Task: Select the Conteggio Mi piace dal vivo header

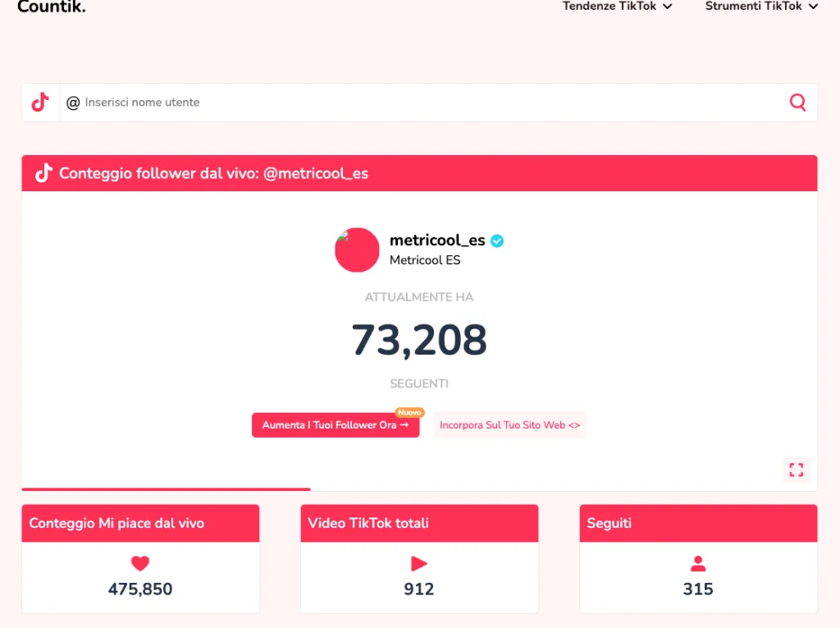Action: pos(140,523)
